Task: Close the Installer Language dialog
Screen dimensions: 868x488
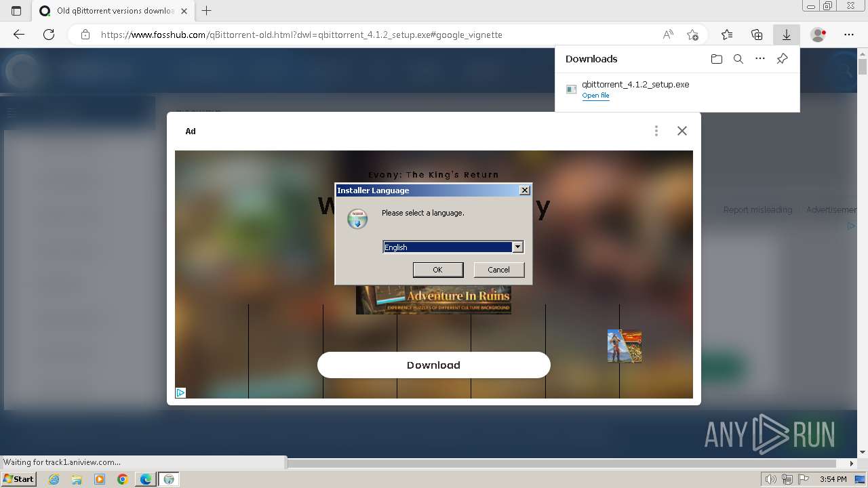Action: pyautogui.click(x=525, y=190)
